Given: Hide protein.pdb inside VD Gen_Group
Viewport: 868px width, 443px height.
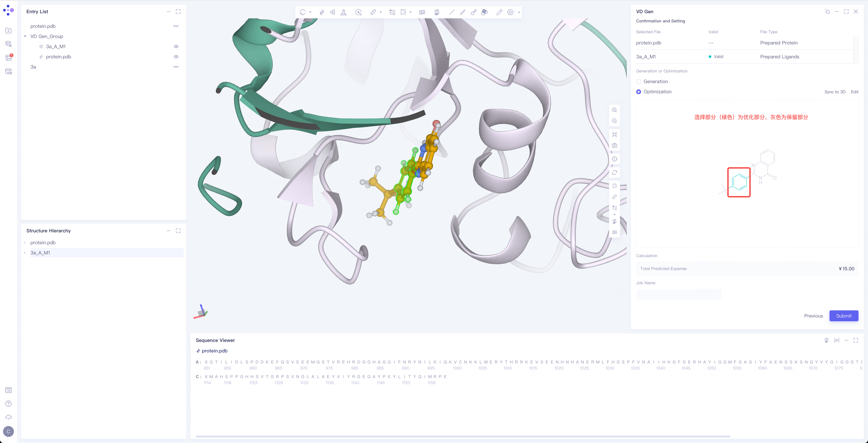Looking at the screenshot, I should [x=176, y=57].
